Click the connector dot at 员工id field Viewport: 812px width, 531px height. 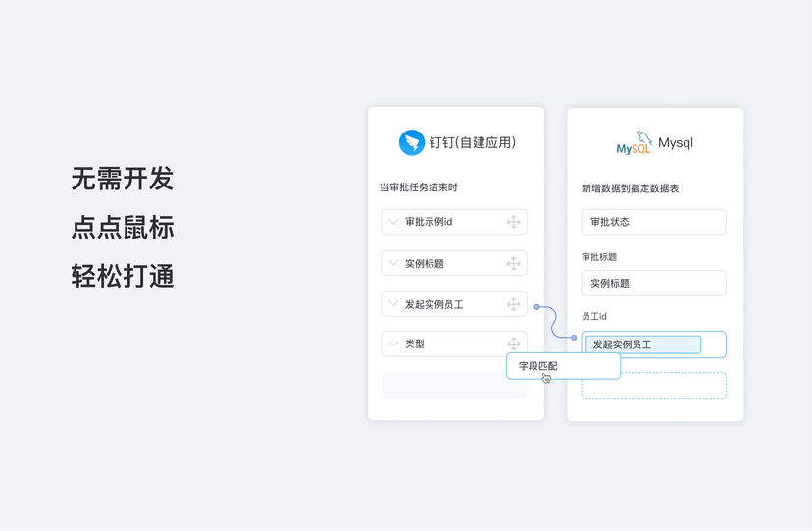pyautogui.click(x=574, y=338)
